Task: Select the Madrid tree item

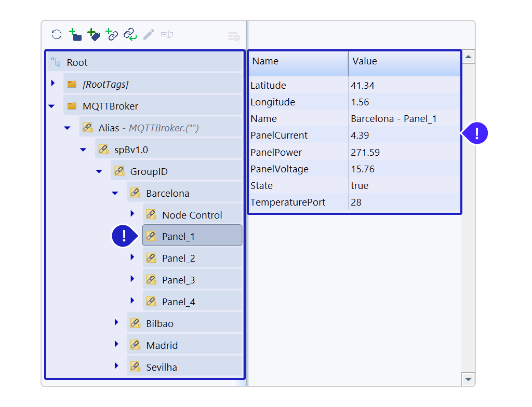Action: (162, 346)
